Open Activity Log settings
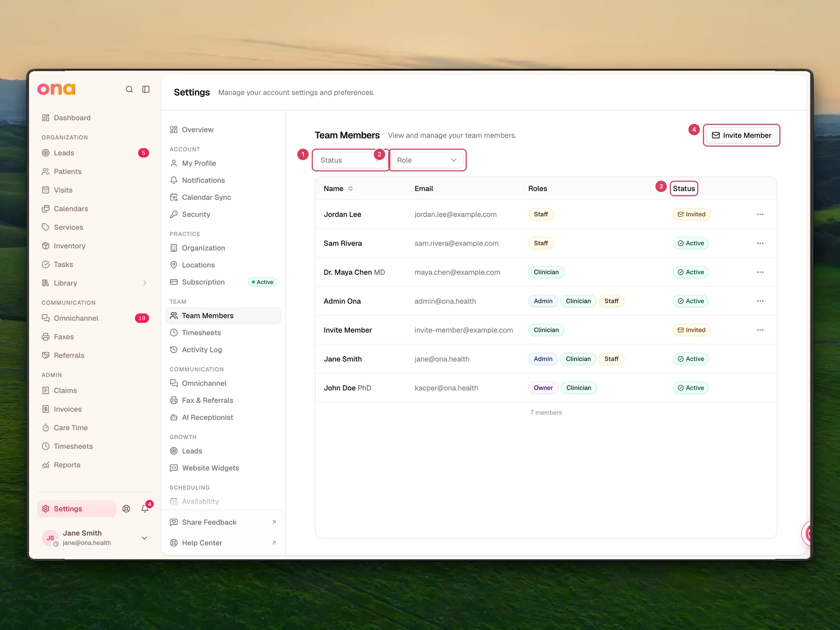The height and width of the screenshot is (630, 840). pos(202,350)
